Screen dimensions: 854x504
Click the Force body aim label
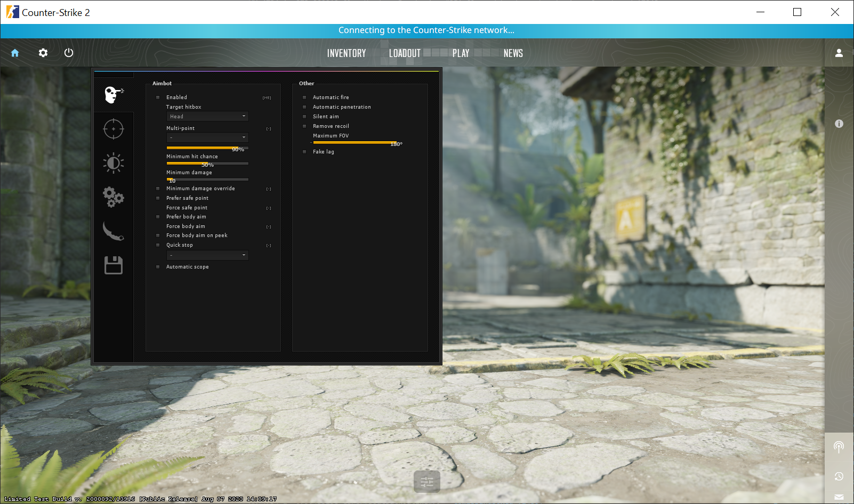click(186, 226)
